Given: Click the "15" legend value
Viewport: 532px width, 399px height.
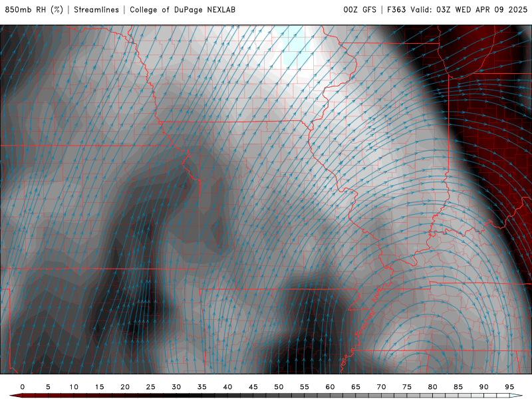Looking at the screenshot, I should 99,387.
